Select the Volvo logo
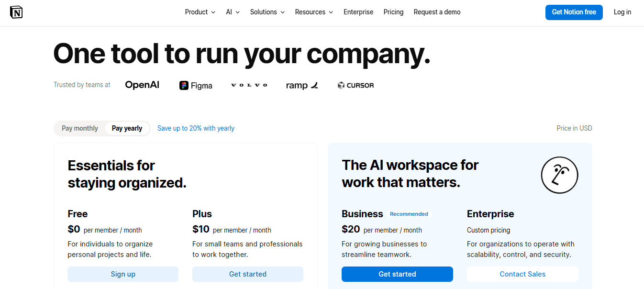 pos(249,85)
